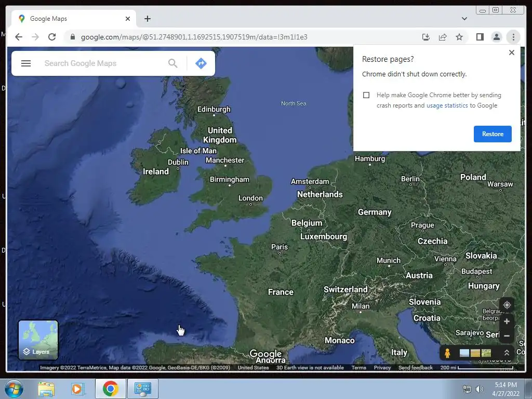Close the Google Maps tab

coord(128,19)
